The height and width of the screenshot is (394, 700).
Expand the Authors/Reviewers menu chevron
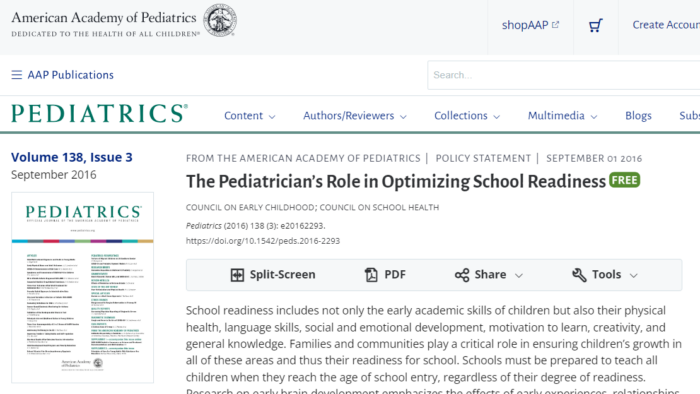click(403, 117)
